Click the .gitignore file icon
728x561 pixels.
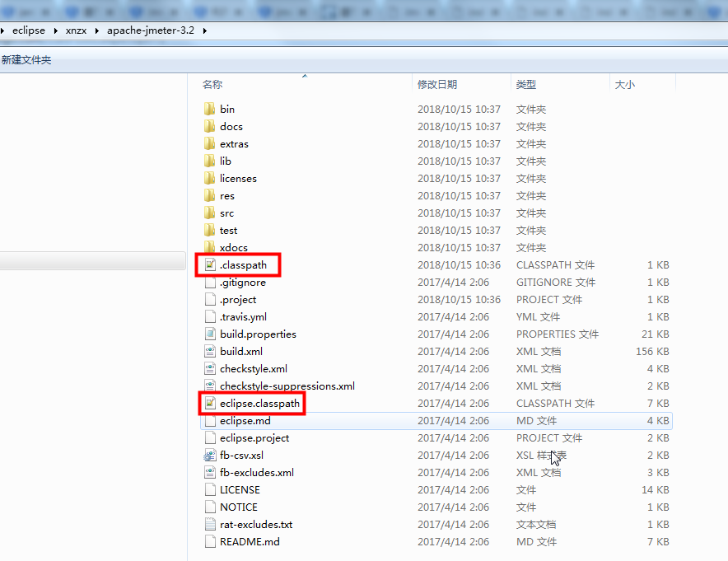tap(210, 283)
